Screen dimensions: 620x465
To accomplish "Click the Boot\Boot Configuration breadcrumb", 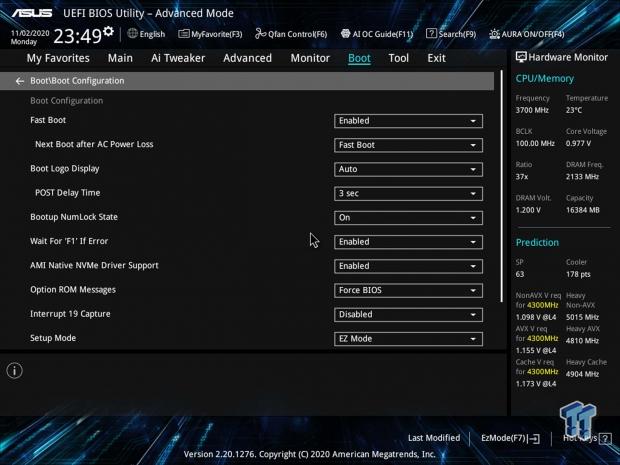I will 77,81.
